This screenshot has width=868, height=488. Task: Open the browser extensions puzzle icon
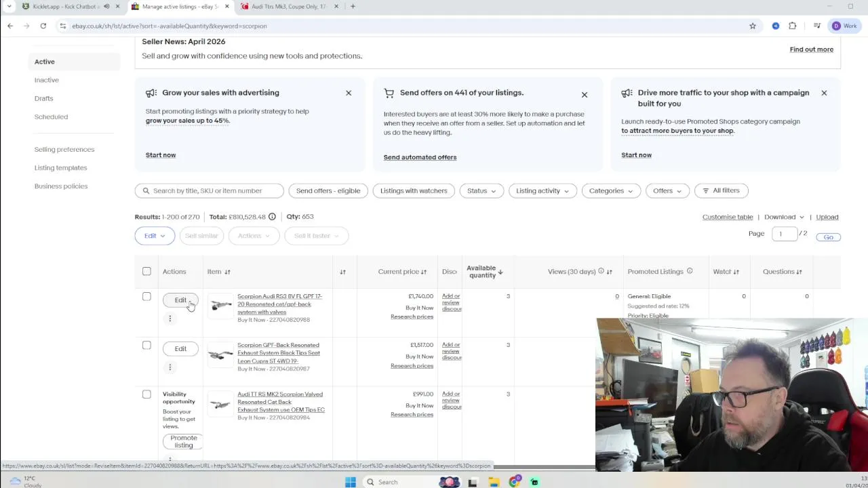(x=792, y=26)
